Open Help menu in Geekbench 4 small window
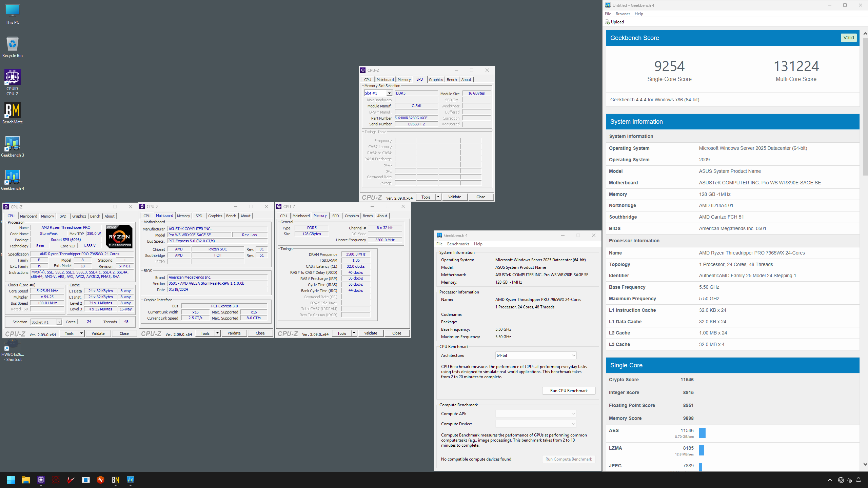868x488 pixels. point(478,244)
